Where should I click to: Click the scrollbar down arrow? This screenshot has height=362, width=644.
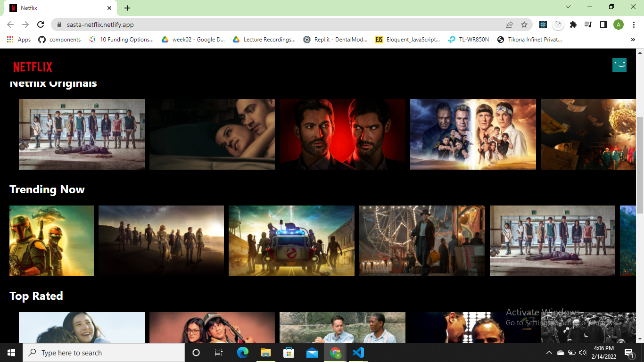tap(640, 339)
